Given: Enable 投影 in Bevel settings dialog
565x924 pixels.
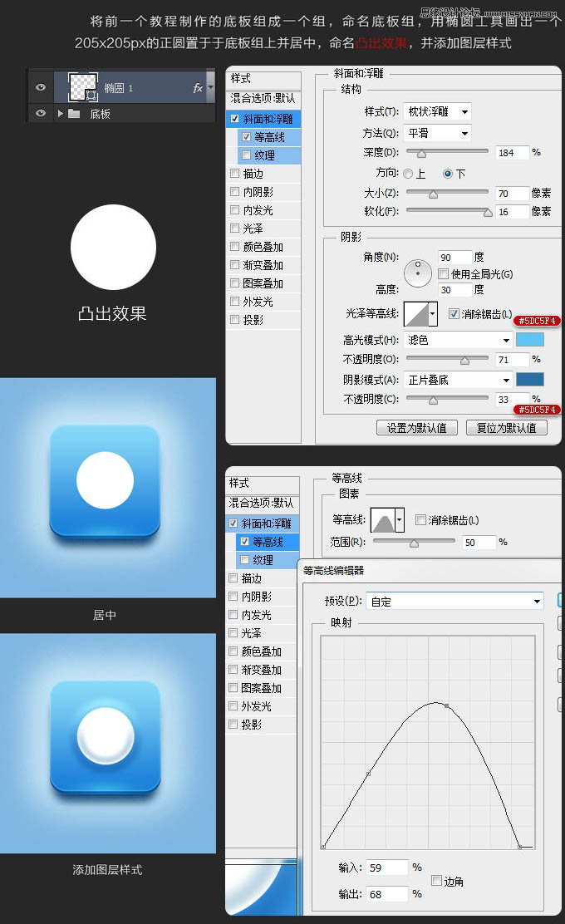Looking at the screenshot, I should pyautogui.click(x=234, y=319).
